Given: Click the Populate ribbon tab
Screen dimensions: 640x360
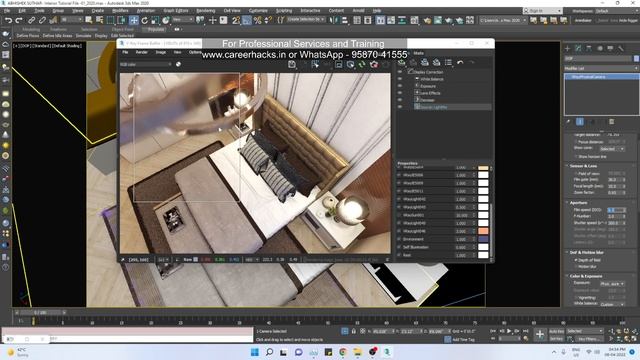Looking at the screenshot, I should [x=156, y=29].
